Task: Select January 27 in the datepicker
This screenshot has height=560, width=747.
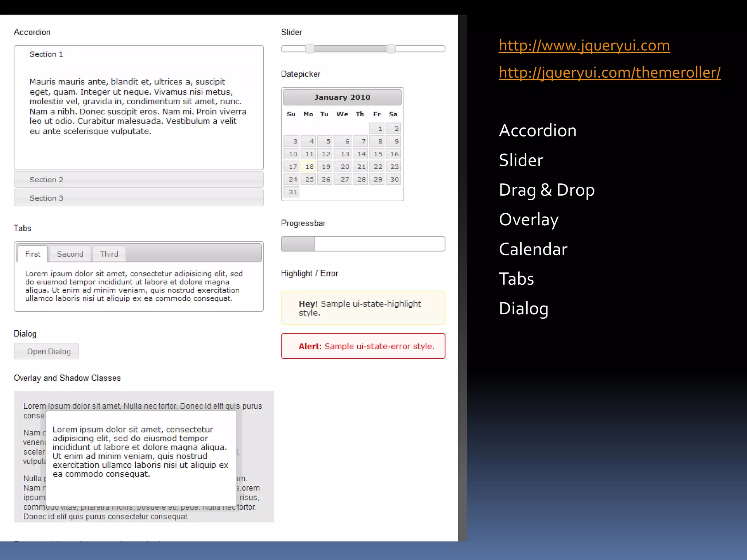Action: tap(342, 179)
